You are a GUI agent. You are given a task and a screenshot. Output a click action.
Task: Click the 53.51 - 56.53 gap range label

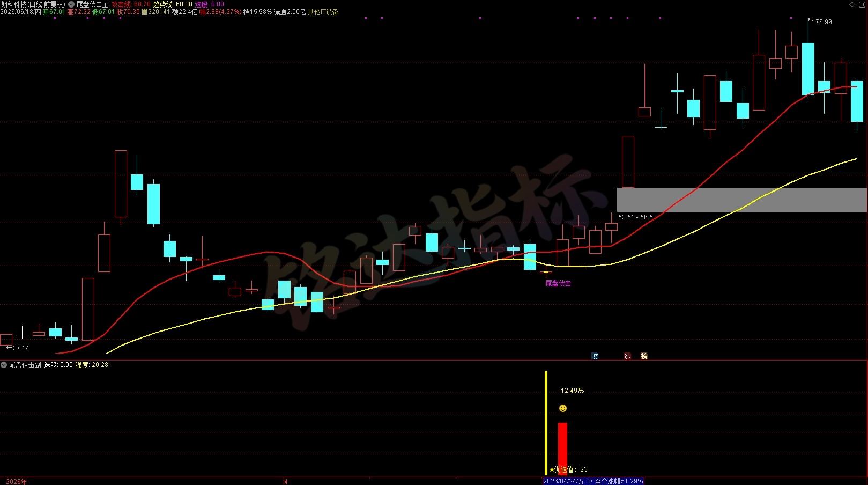[x=637, y=217]
